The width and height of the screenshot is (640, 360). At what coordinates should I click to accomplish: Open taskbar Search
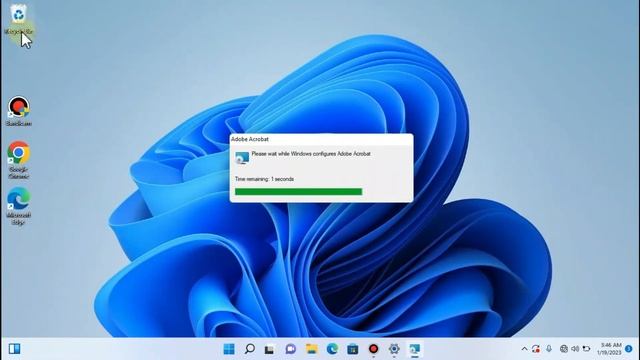point(249,349)
